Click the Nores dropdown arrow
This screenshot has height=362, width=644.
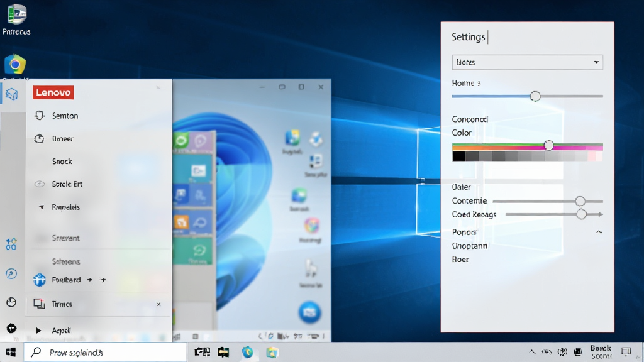click(596, 62)
